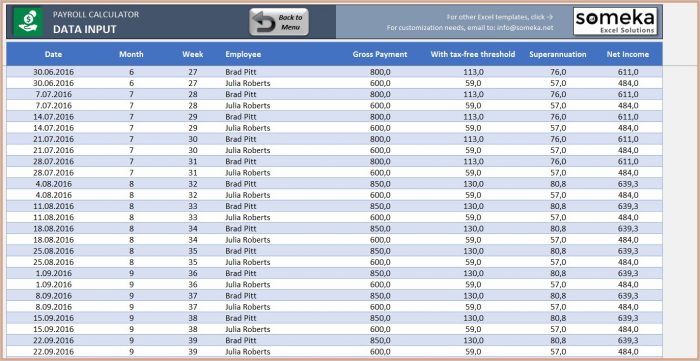This screenshot has width=700, height=361.
Task: Select month 9 in 15.09.2016 Julia Roberts row
Action: [131, 329]
